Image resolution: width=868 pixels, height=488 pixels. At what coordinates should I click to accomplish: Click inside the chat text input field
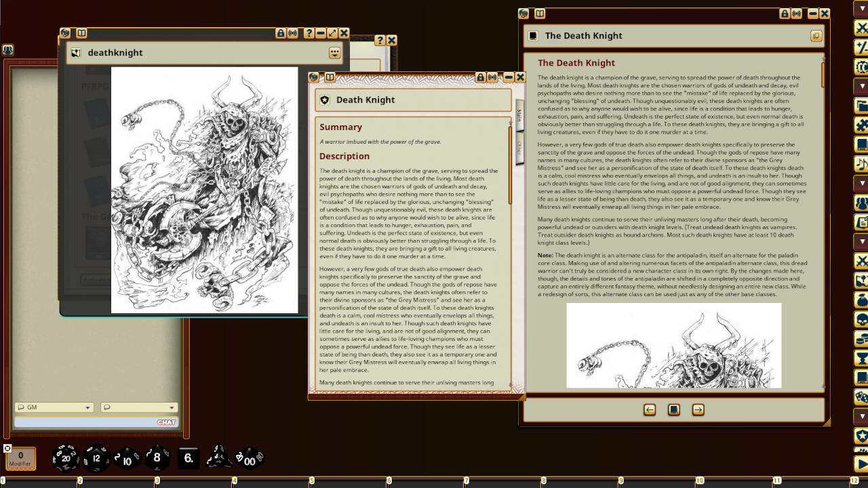(x=95, y=422)
